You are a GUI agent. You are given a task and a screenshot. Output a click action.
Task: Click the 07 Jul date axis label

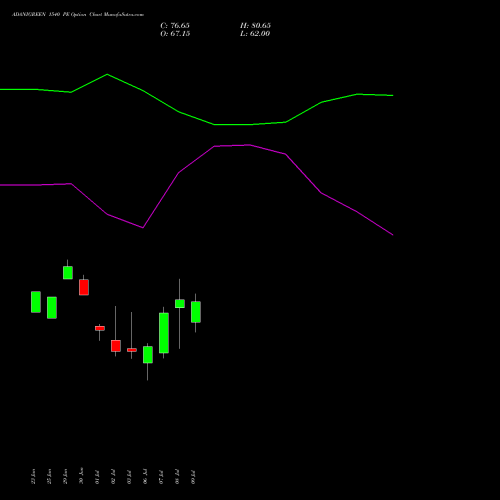tap(161, 477)
